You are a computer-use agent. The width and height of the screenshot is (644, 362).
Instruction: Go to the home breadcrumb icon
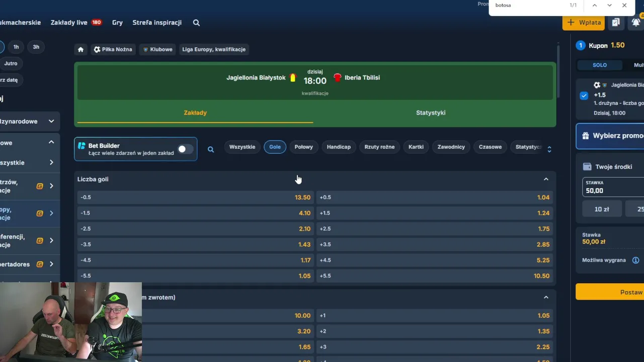pos(80,49)
